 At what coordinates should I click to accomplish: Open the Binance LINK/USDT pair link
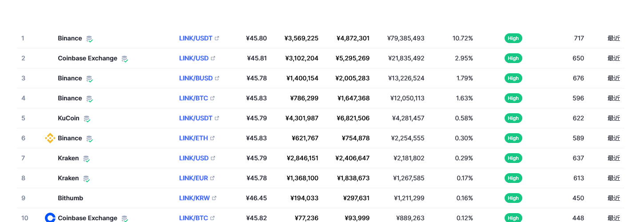point(196,38)
